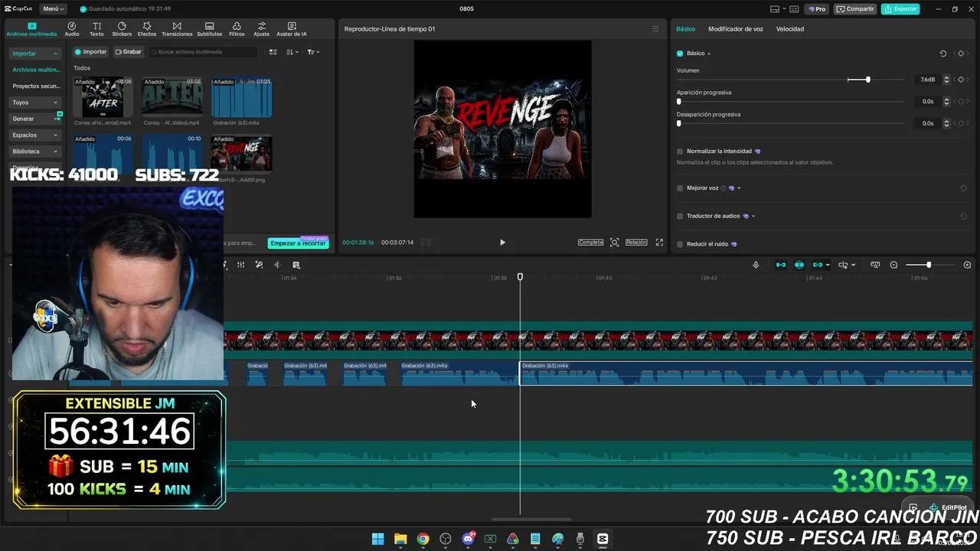Open the Avatar de IA tab
980x551 pixels.
[x=292, y=29]
